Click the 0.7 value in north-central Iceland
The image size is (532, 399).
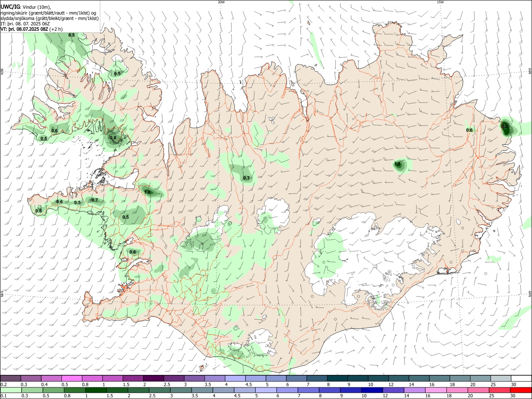pos(246,178)
